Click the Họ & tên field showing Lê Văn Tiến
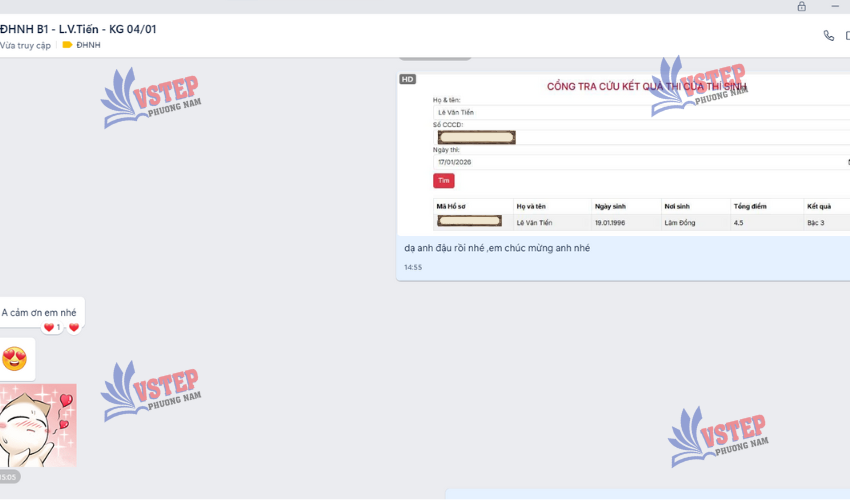The height and width of the screenshot is (500, 850). point(640,112)
